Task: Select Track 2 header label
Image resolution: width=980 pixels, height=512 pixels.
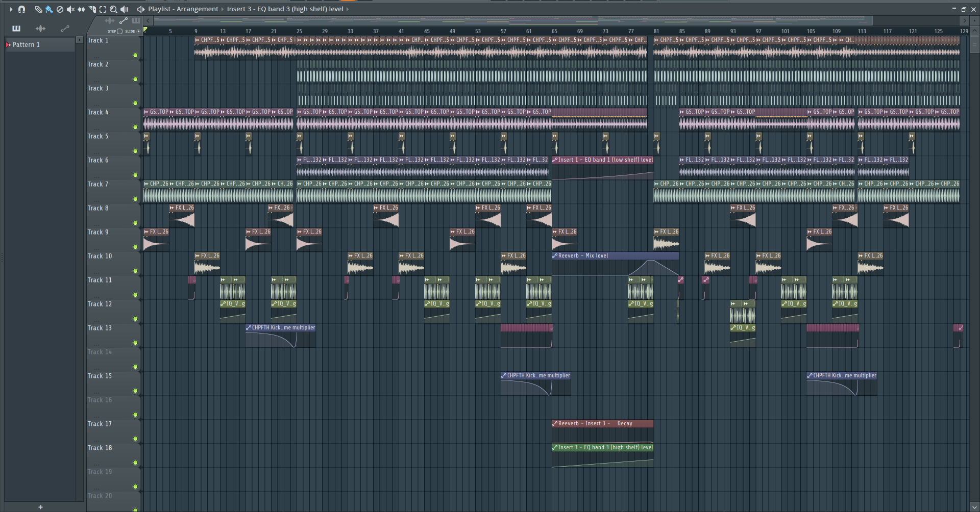Action: [98, 64]
